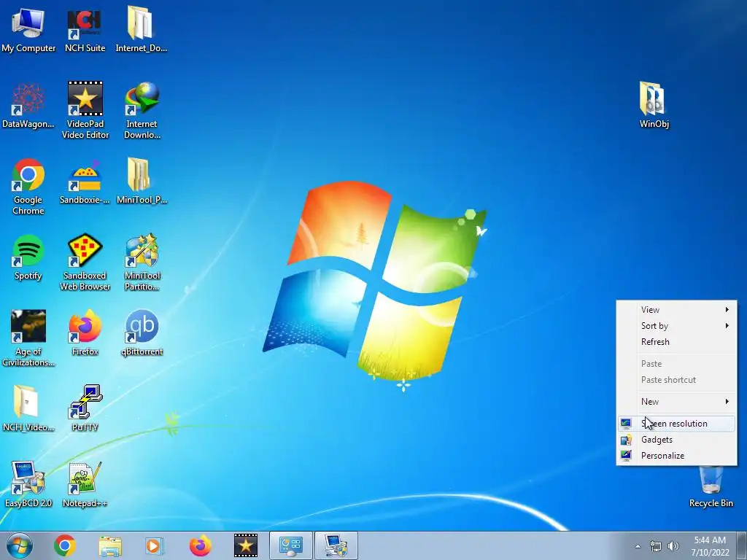Select the EasyBCD 2.0 shortcut
Screen dimensions: 747x560
pyautogui.click(x=28, y=484)
